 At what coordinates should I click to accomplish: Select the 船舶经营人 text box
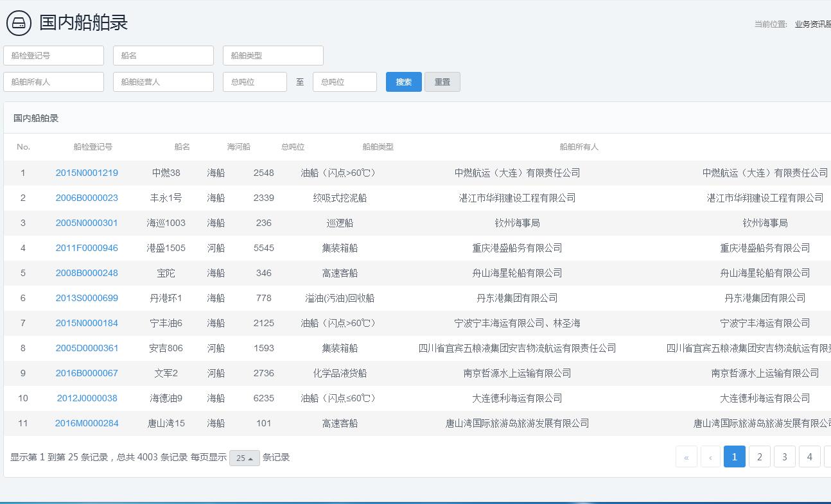coord(163,82)
